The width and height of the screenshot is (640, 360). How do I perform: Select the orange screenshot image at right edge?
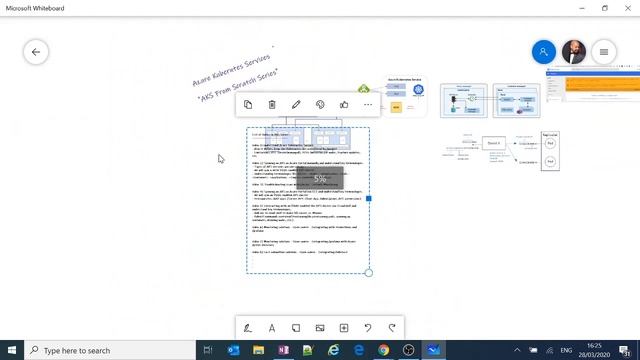point(593,84)
